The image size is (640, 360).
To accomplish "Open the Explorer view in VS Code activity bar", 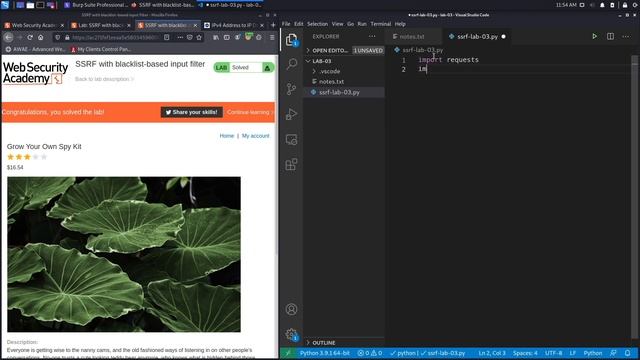I will coord(291,40).
